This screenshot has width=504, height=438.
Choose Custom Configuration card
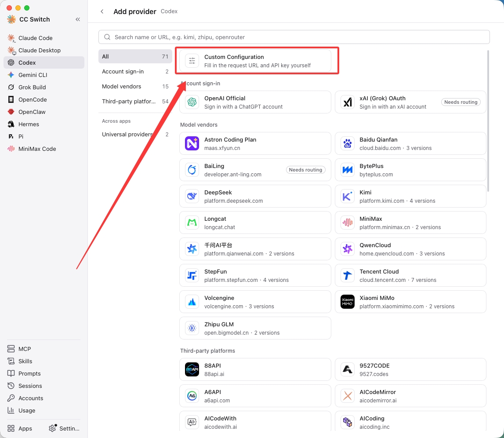[255, 61]
